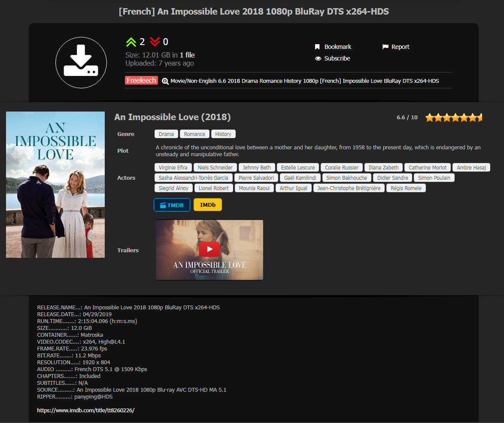Click actor tag Gaël Kamilindi
This screenshot has height=423, width=504.
coord(300,178)
